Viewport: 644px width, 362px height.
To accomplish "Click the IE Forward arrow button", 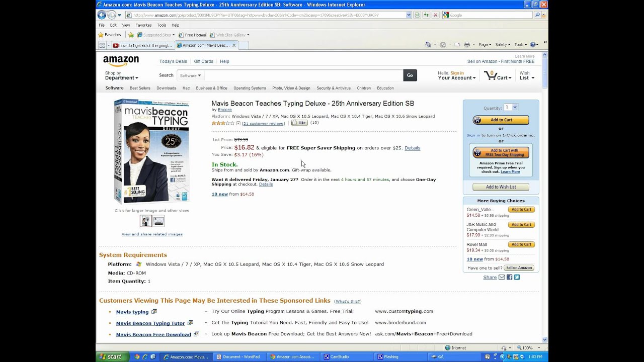I will 112,15.
